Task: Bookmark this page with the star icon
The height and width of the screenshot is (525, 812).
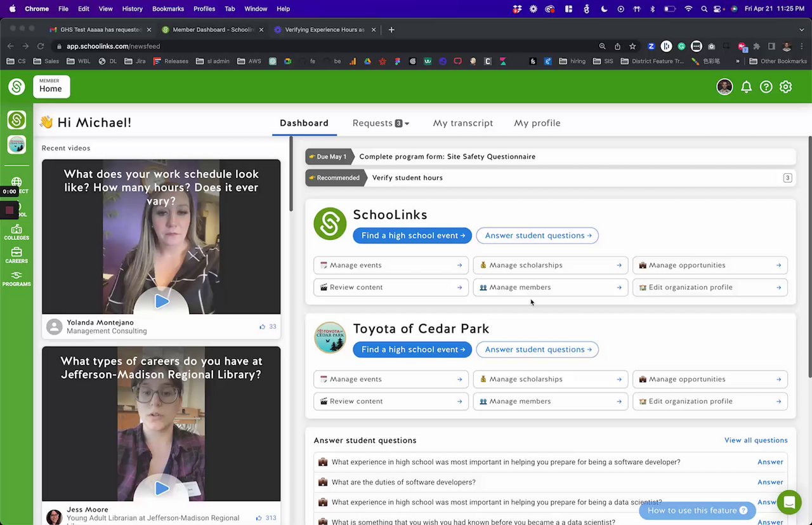Action: click(x=632, y=46)
